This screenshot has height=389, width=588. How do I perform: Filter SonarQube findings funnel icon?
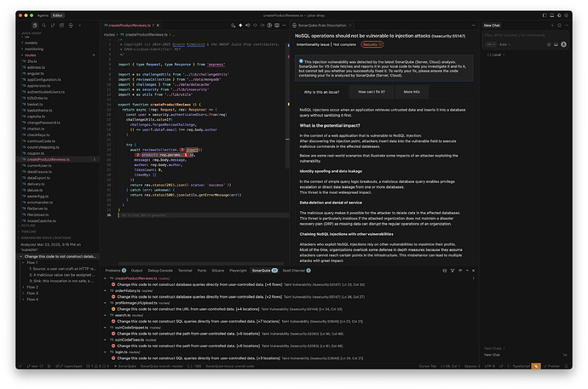[453, 271]
